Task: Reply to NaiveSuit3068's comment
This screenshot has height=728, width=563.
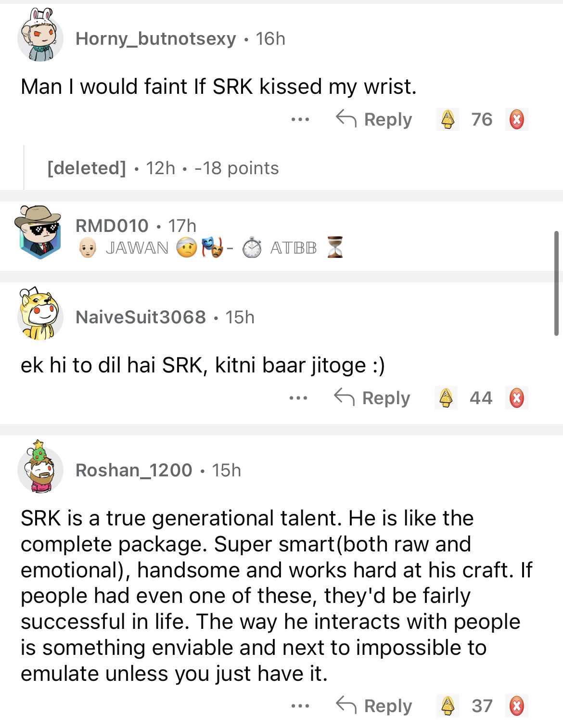Action: [372, 398]
